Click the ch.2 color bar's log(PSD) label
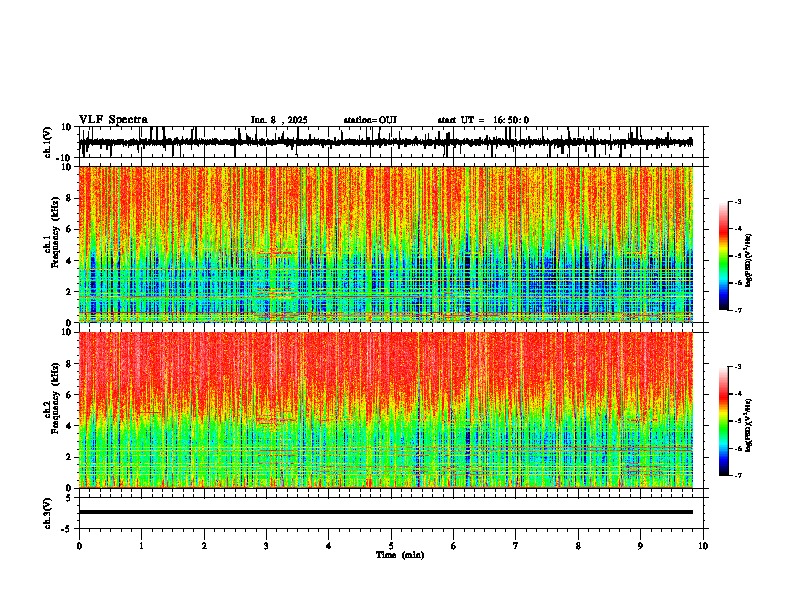 click(749, 424)
